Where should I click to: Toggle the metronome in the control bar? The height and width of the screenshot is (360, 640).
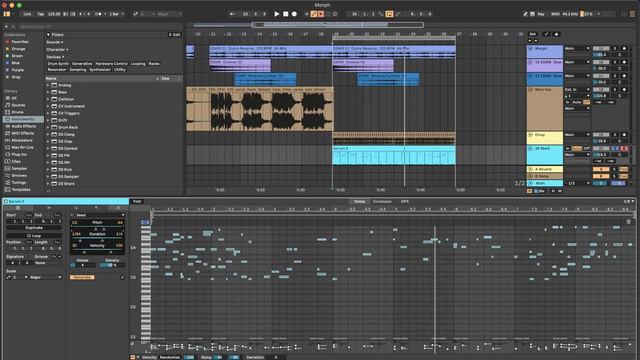click(98, 14)
